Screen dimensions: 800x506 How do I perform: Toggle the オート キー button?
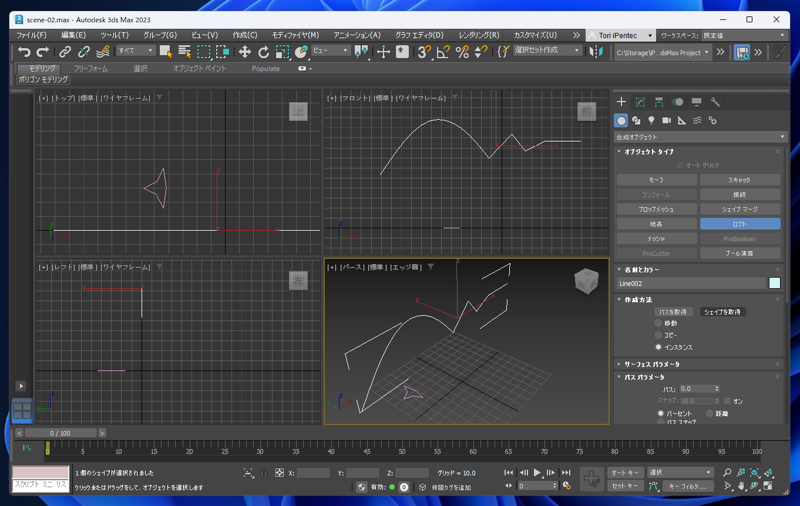pos(624,472)
